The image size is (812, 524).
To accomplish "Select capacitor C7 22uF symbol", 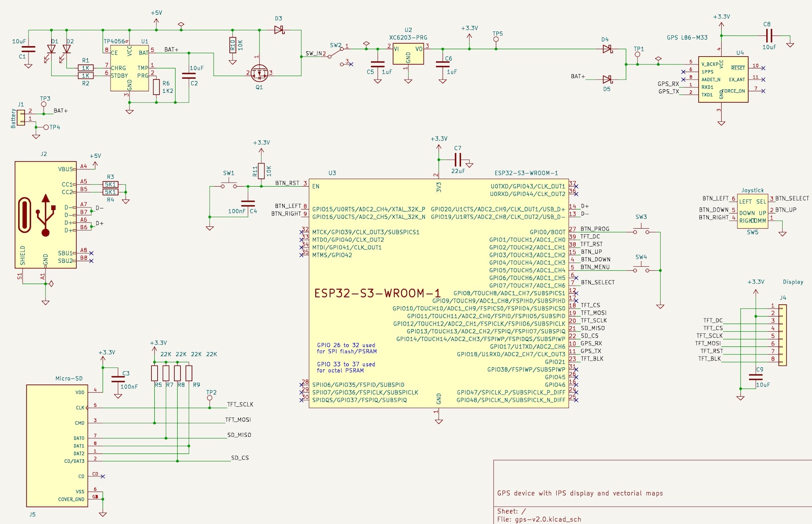I will [458, 160].
